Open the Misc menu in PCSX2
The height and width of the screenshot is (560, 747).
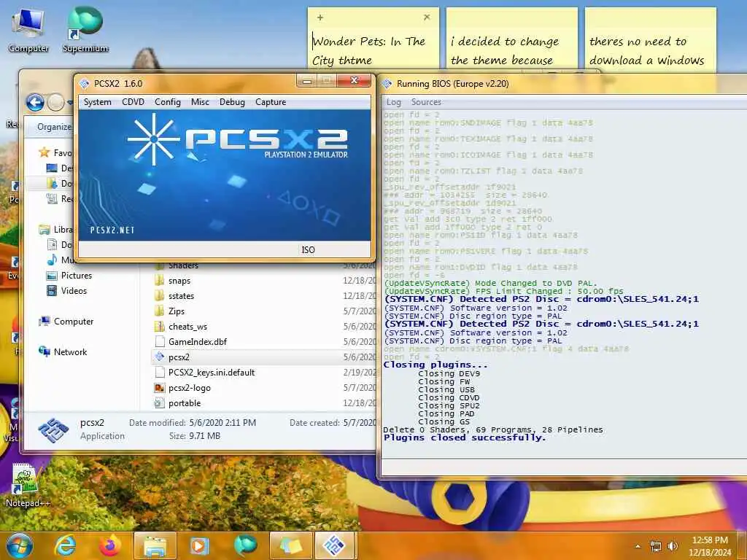click(x=200, y=102)
